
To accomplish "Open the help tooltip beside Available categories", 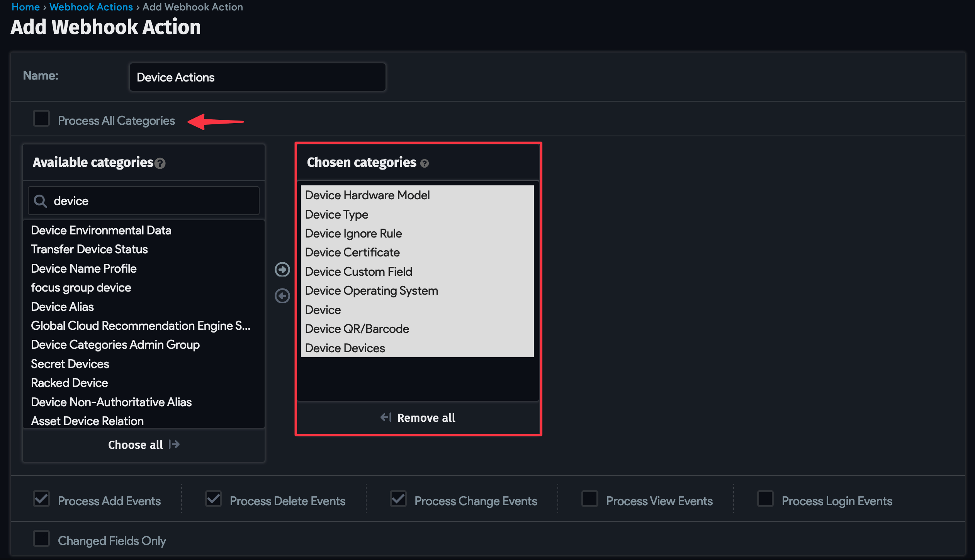I will tap(161, 164).
